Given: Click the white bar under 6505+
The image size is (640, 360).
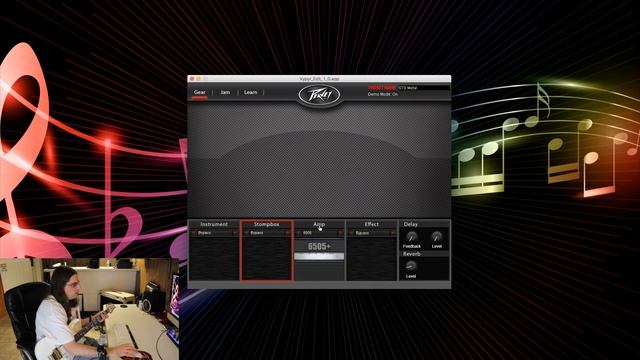Looking at the screenshot, I should point(319,256).
